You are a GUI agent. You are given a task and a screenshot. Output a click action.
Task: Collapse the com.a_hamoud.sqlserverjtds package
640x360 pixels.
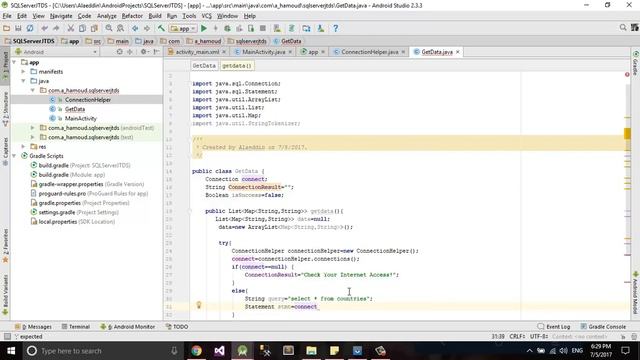[x=33, y=91]
